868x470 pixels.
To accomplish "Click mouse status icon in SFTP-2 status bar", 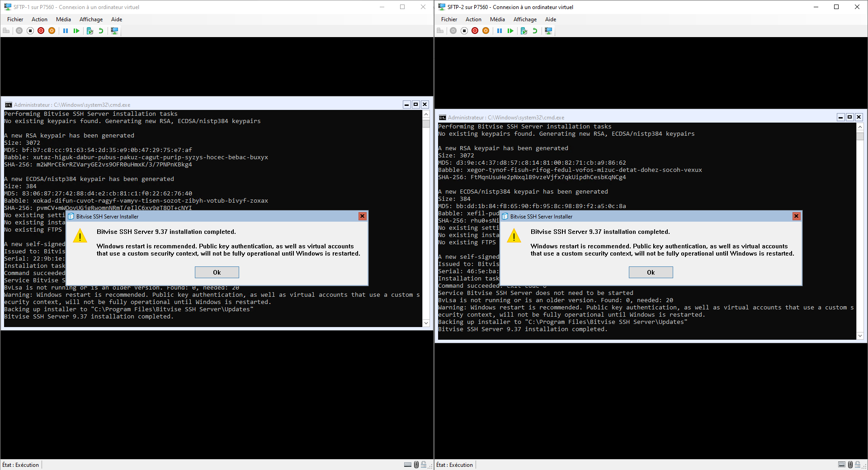I will pos(850,465).
